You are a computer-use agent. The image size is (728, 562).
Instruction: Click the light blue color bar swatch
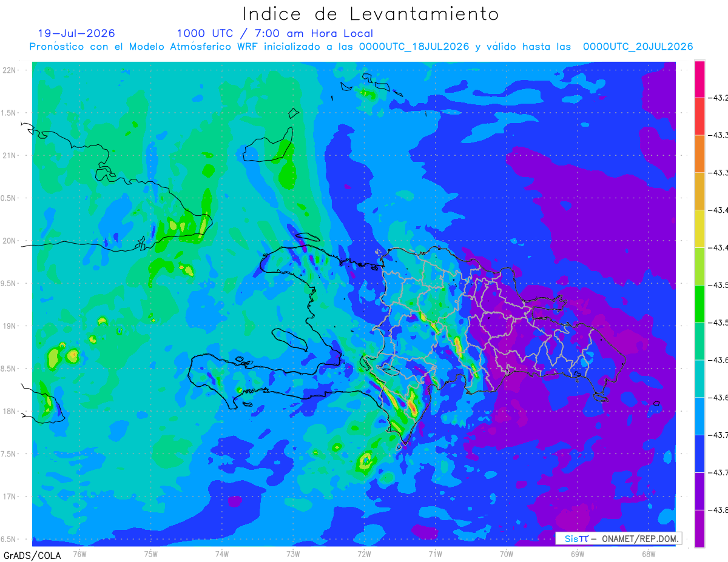click(699, 416)
